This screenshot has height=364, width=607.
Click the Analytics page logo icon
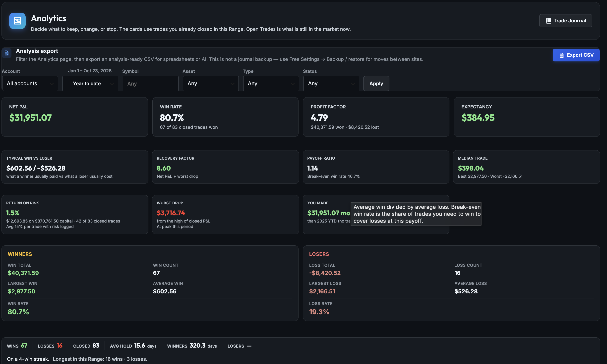[x=17, y=21]
